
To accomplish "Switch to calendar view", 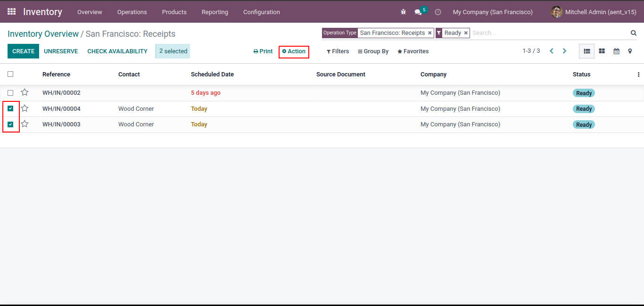I will (x=616, y=51).
